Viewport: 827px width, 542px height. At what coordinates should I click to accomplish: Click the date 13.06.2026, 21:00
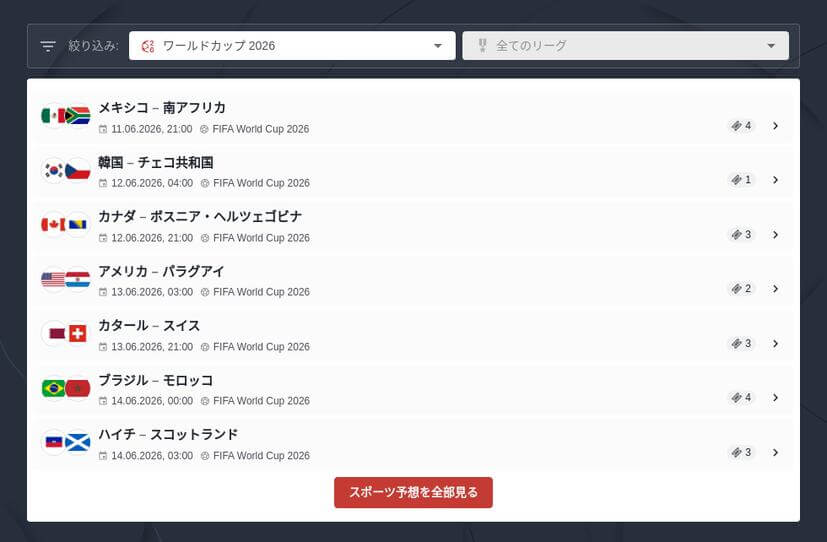point(152,347)
